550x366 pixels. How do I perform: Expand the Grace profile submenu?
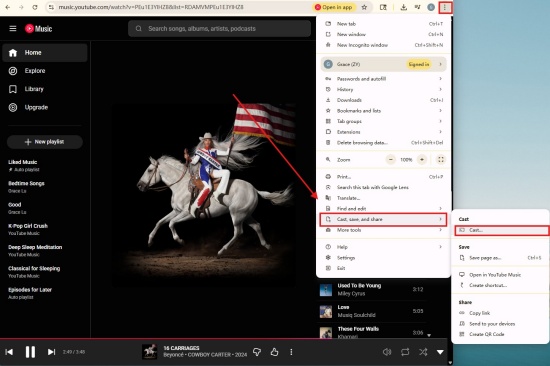click(384, 64)
